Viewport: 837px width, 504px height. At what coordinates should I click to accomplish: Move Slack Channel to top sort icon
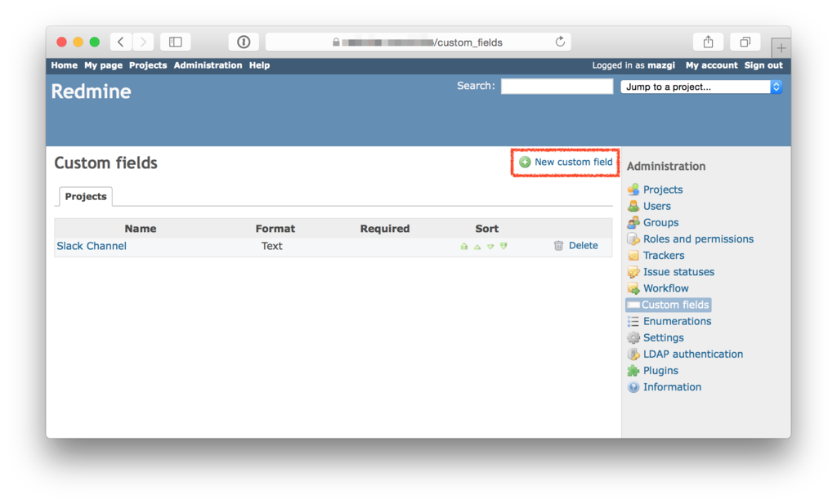[x=464, y=247]
